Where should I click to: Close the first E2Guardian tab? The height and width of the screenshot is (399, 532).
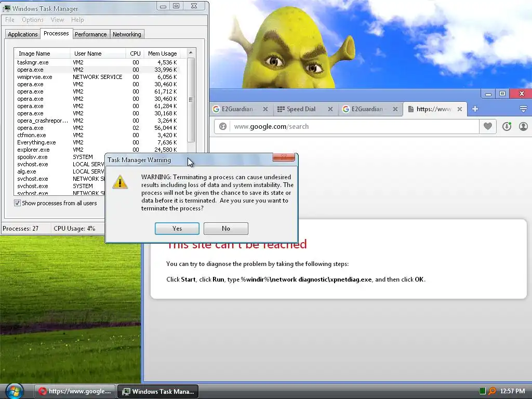[265, 109]
